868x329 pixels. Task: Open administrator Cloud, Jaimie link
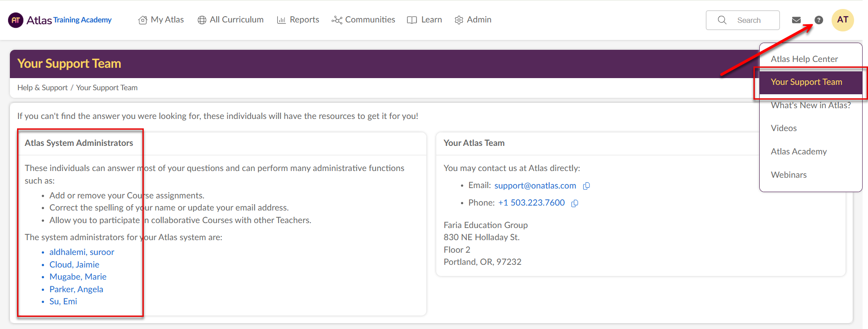74,265
